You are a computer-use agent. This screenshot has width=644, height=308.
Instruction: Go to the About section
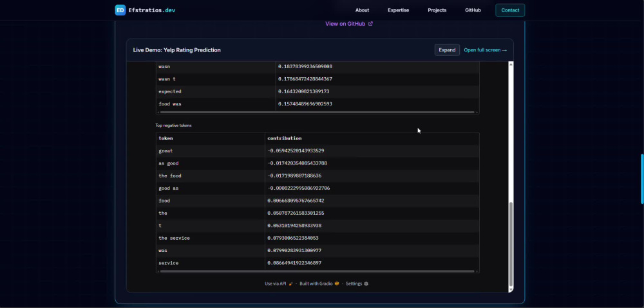362,10
